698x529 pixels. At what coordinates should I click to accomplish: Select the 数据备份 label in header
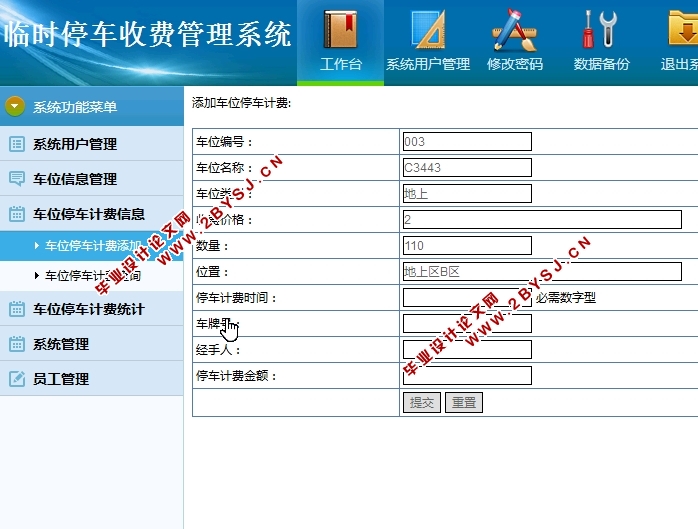(601, 64)
